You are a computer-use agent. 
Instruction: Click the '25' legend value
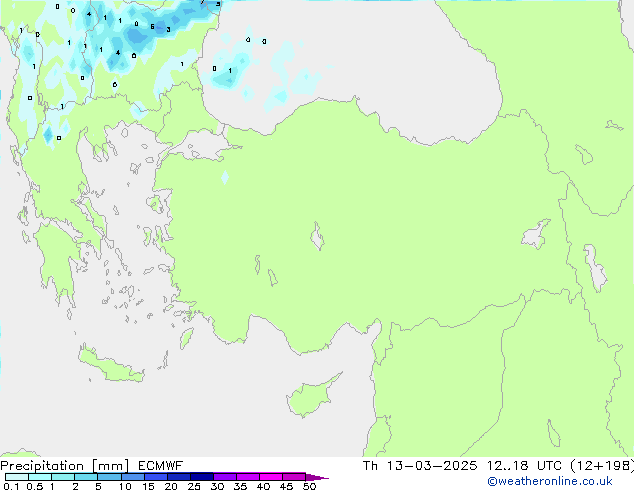coord(194,486)
